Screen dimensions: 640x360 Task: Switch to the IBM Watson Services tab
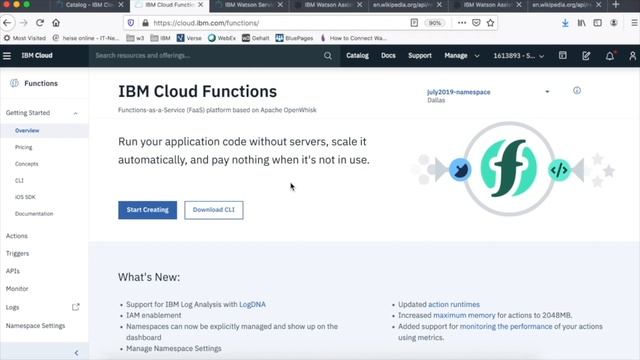tap(249, 5)
